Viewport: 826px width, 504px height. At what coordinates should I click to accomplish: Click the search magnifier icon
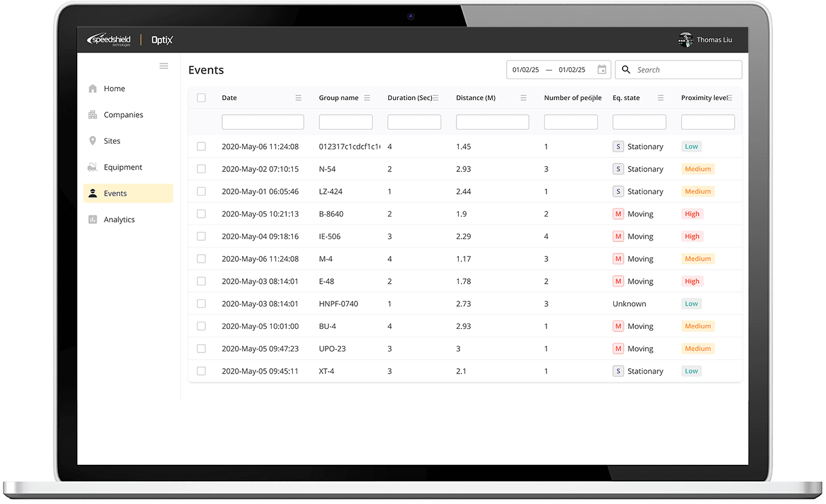tap(626, 70)
